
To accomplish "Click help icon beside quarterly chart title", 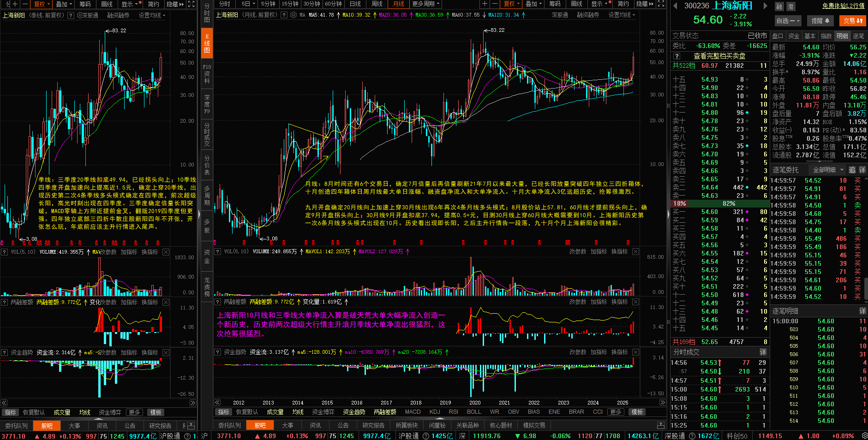I will coord(71,15).
